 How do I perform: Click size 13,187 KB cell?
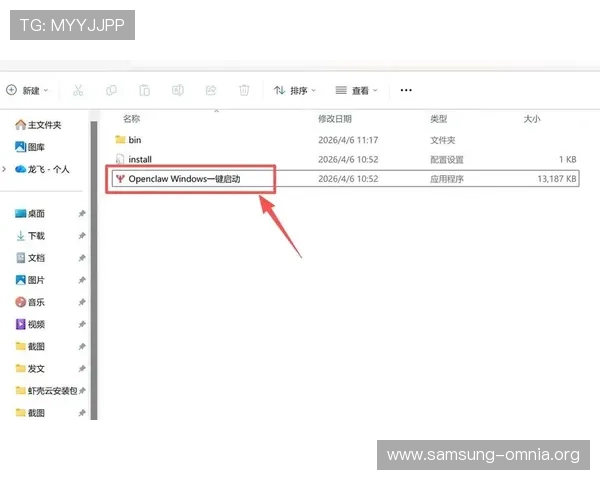(557, 179)
